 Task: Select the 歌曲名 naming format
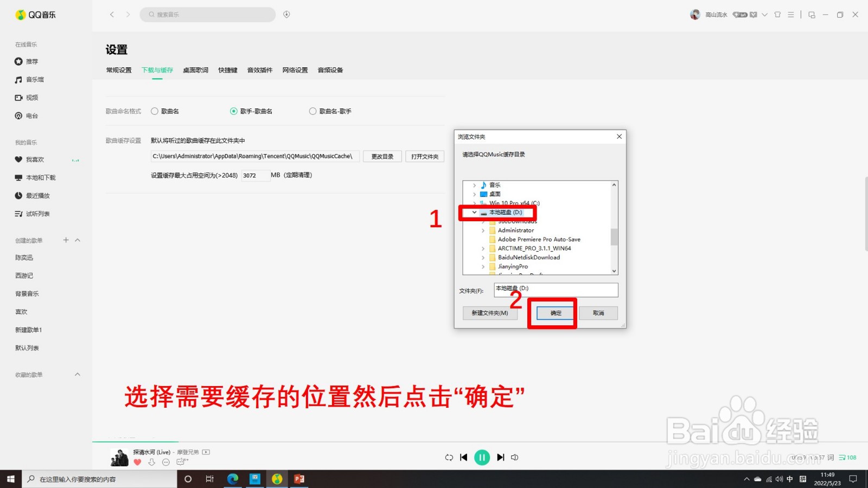pos(155,111)
